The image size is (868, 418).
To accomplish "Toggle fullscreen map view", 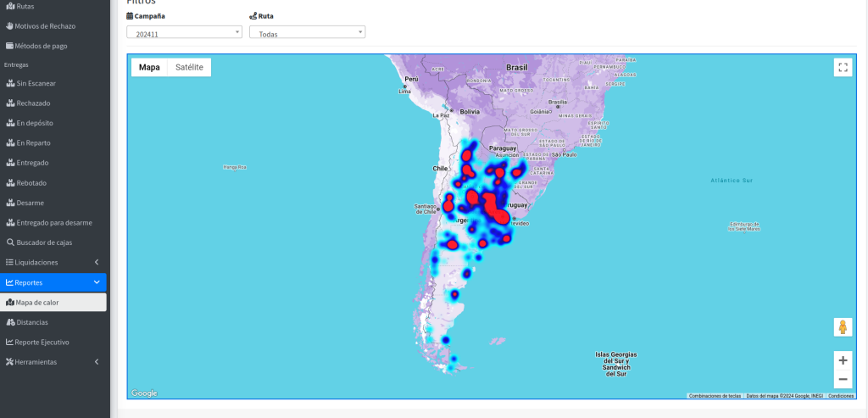I will click(843, 68).
